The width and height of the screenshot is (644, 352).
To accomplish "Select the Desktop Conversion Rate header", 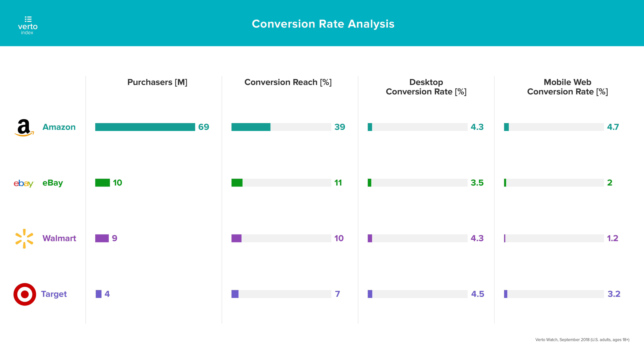I will [426, 87].
